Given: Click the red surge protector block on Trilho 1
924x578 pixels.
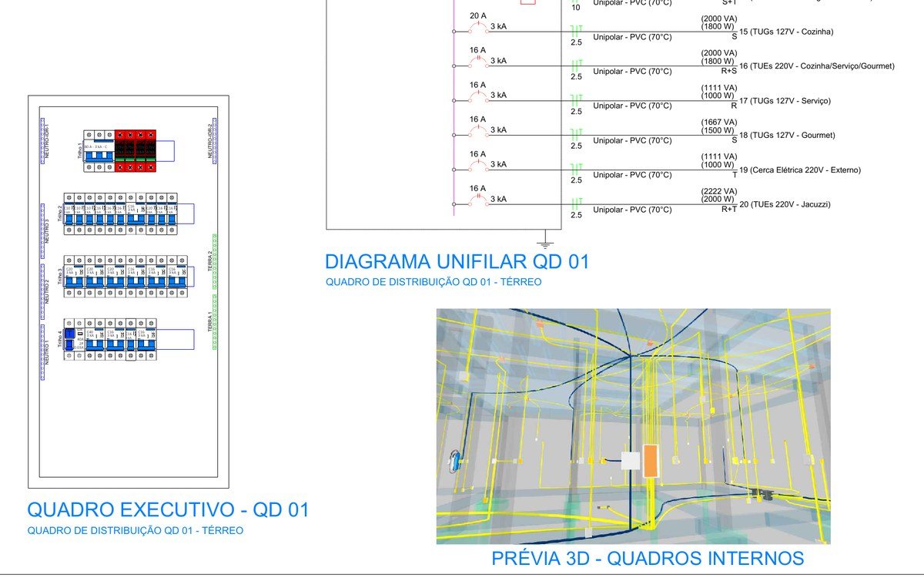Looking at the screenshot, I should [x=136, y=151].
